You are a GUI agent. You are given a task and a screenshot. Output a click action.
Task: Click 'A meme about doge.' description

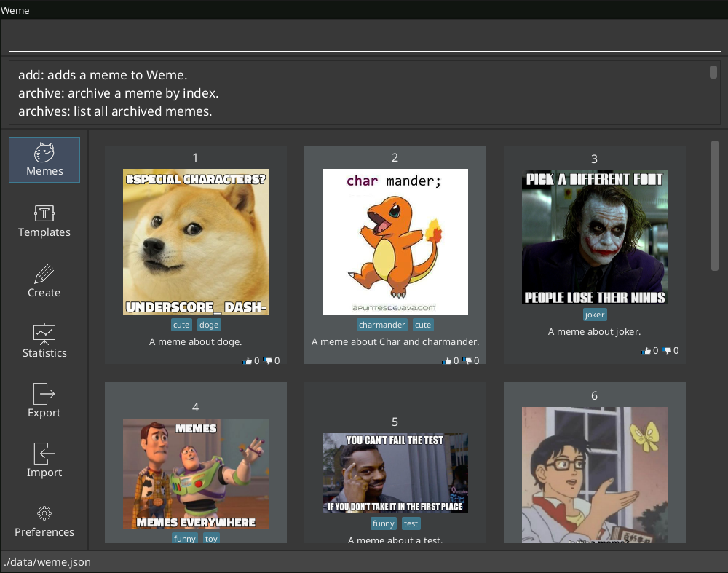(x=195, y=341)
